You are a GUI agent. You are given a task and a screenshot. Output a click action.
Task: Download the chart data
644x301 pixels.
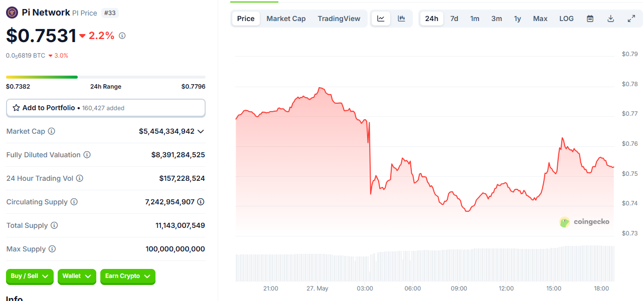click(x=611, y=19)
